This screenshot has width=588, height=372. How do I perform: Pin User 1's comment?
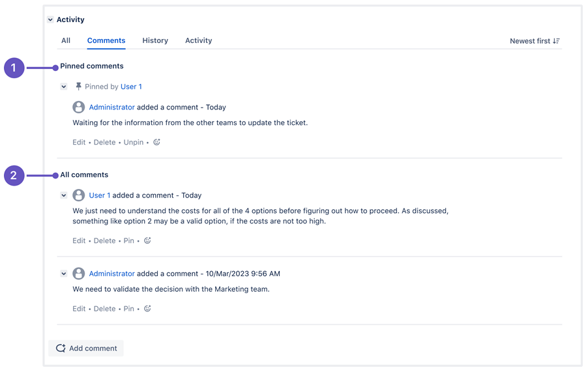[x=128, y=240]
